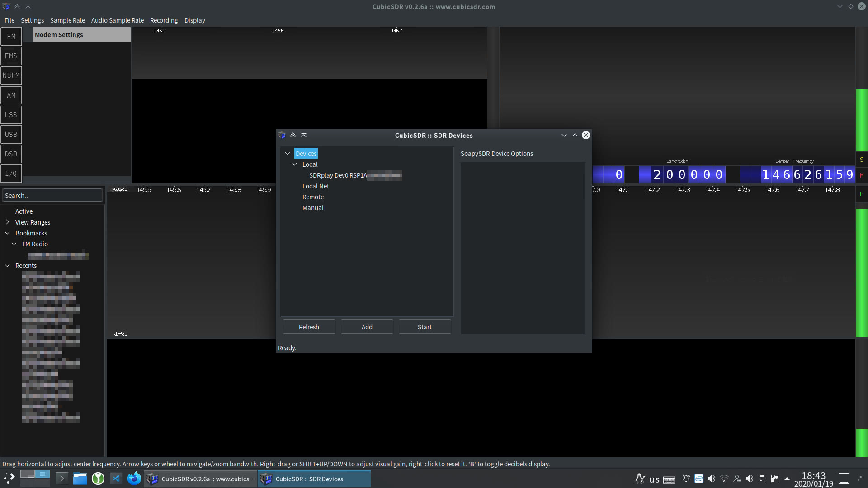Collapse the Recents list
Image resolution: width=868 pixels, height=488 pixels.
[x=7, y=266]
